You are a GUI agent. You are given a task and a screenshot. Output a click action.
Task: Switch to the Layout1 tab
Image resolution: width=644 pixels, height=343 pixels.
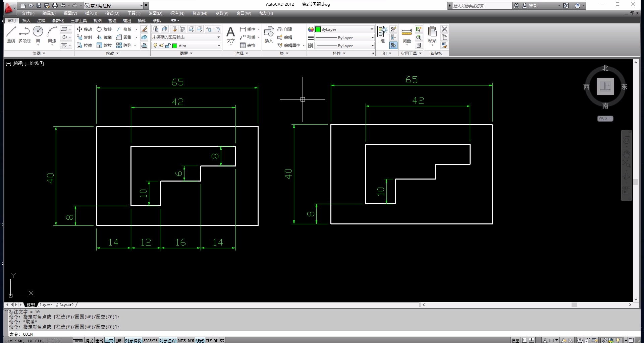point(47,305)
